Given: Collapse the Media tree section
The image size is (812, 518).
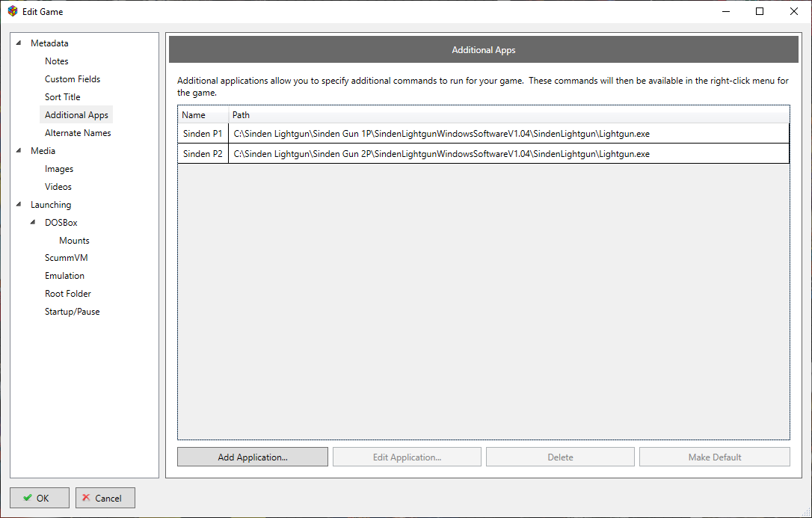Looking at the screenshot, I should click(19, 150).
